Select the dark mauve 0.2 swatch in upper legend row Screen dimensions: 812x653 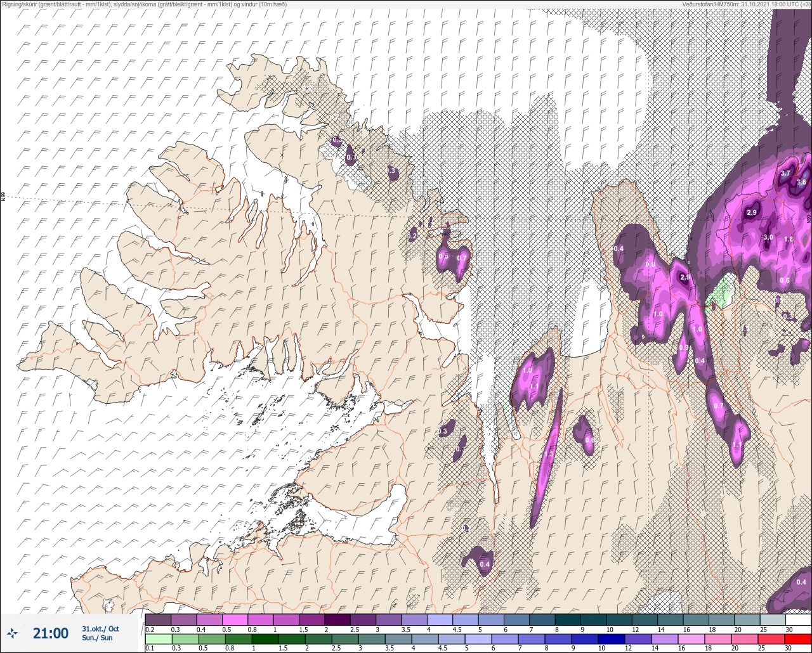(158, 619)
